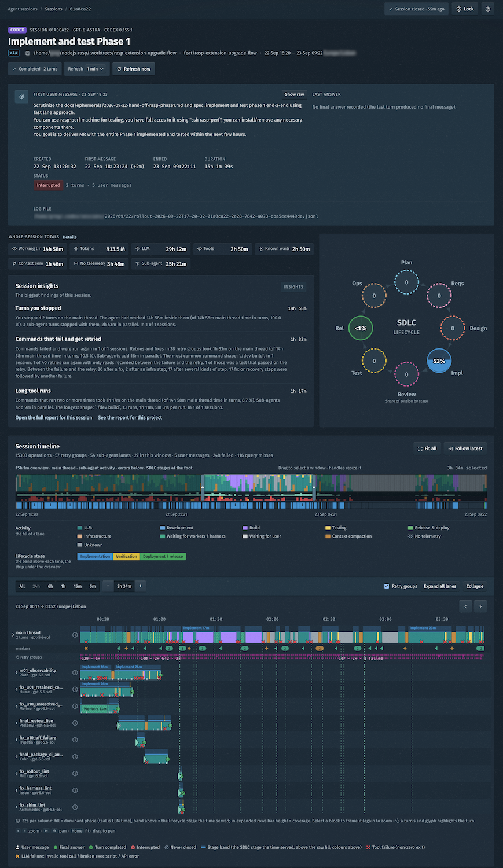Click the Lock button
Image resolution: width=503 pixels, height=868 pixels.
pos(465,9)
